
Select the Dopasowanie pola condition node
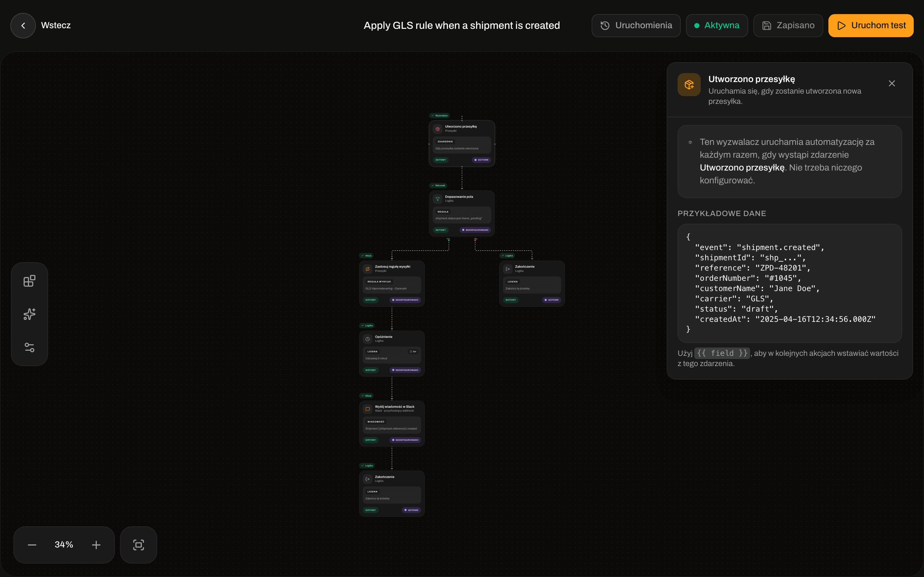[x=462, y=214]
